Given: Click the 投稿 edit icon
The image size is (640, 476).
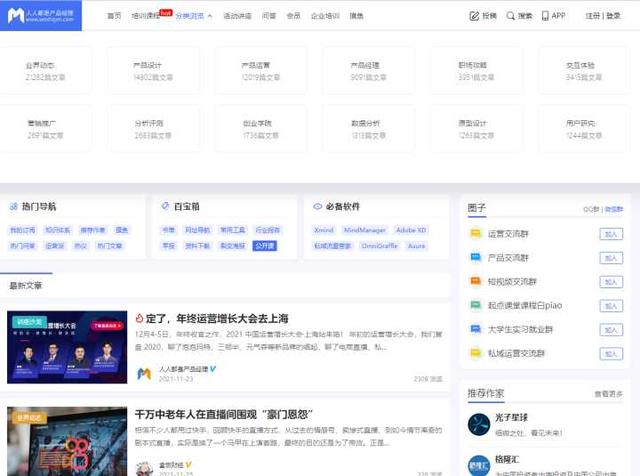Looking at the screenshot, I should click(x=474, y=16).
